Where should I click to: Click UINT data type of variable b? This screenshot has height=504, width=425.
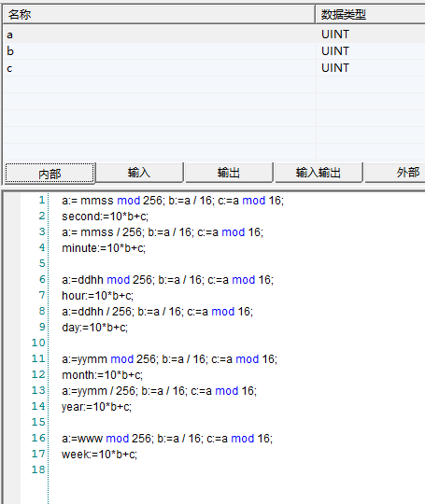335,51
